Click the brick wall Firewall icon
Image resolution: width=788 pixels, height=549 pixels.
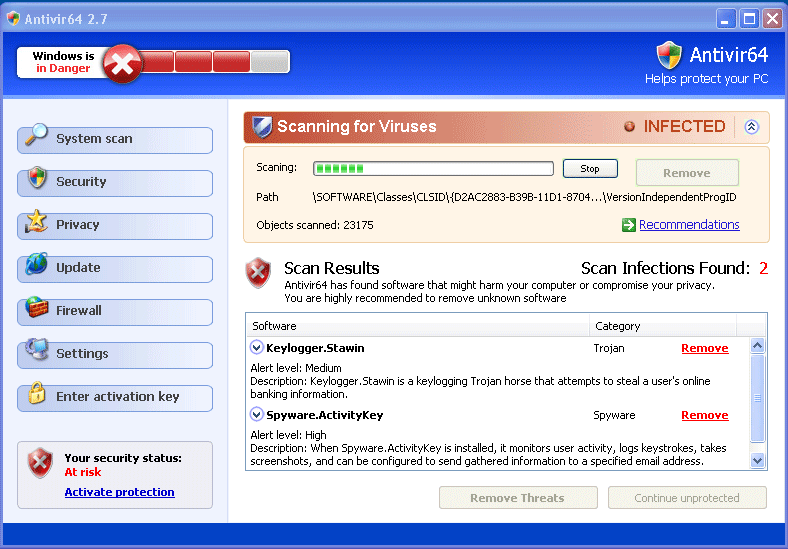pos(37,308)
